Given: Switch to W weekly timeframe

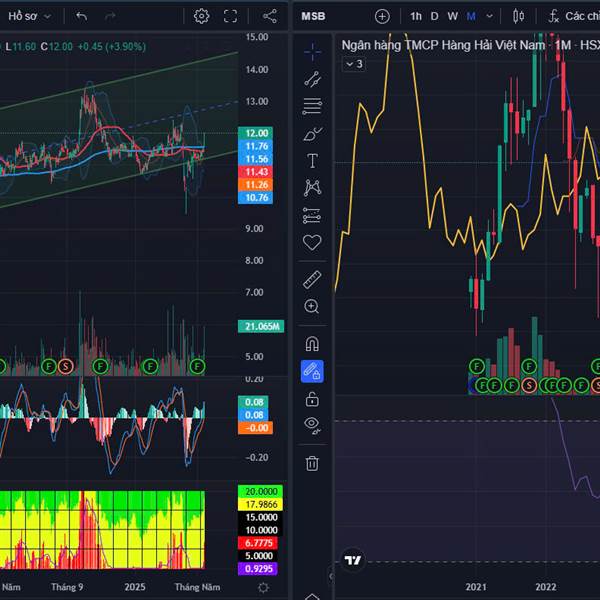Looking at the screenshot, I should tap(452, 16).
